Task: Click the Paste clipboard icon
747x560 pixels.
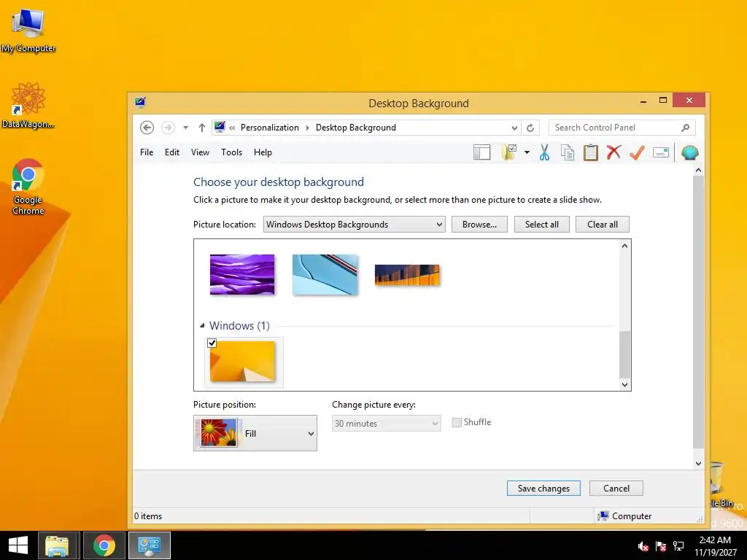Action: click(x=591, y=152)
